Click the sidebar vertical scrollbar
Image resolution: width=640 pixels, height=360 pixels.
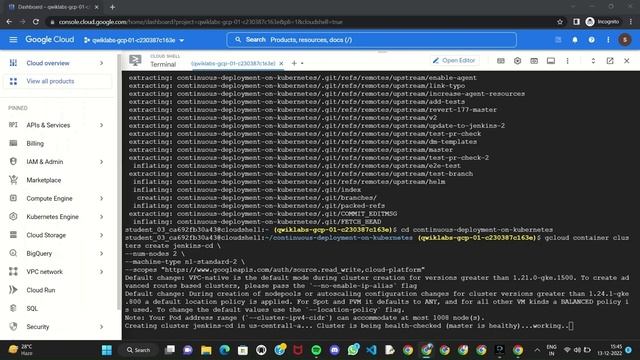pos(119,182)
